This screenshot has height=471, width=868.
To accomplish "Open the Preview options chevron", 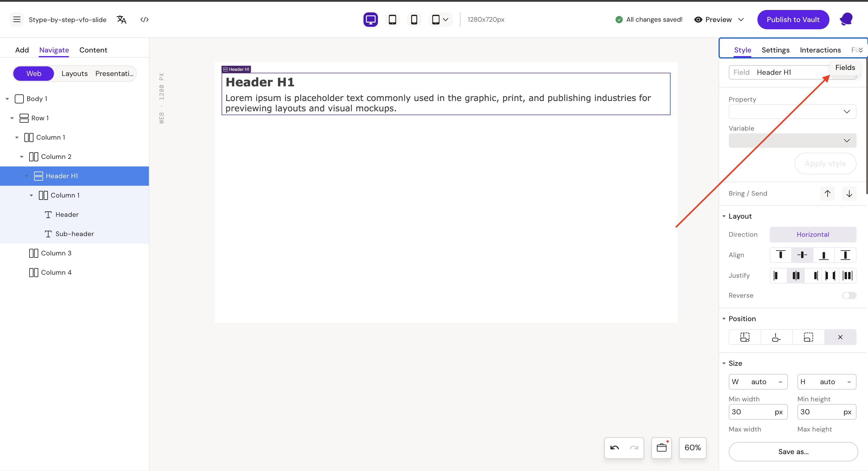I will [x=741, y=20].
